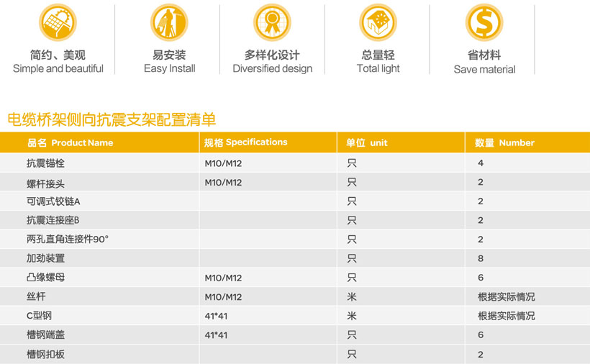Image resolution: width=590 pixels, height=364 pixels.
Task: Click the Easy Install worker icon
Action: (169, 22)
